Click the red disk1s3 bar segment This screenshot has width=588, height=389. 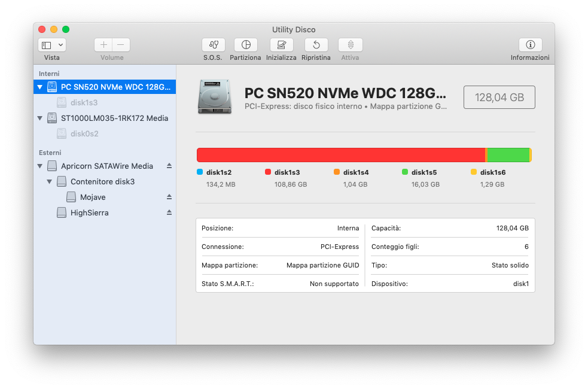pos(341,155)
